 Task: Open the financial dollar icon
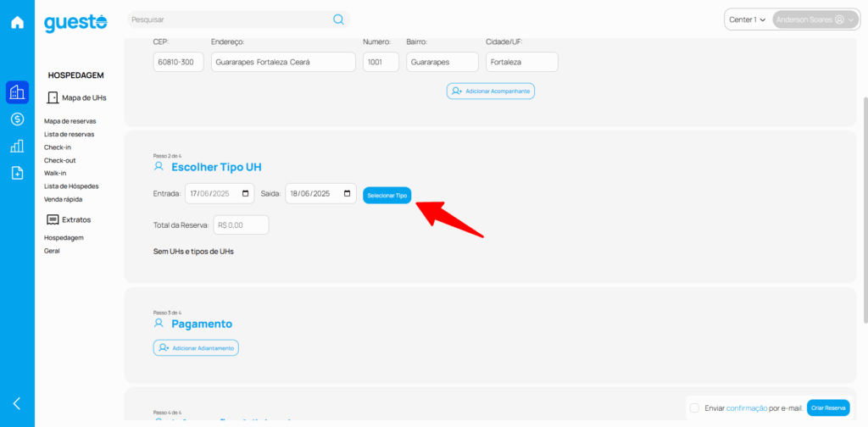[x=17, y=119]
